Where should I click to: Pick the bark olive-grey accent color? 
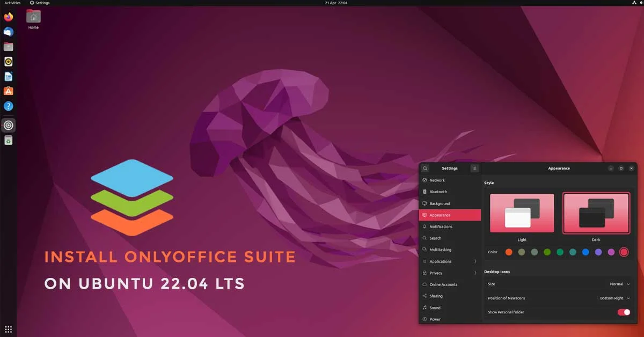click(x=522, y=252)
